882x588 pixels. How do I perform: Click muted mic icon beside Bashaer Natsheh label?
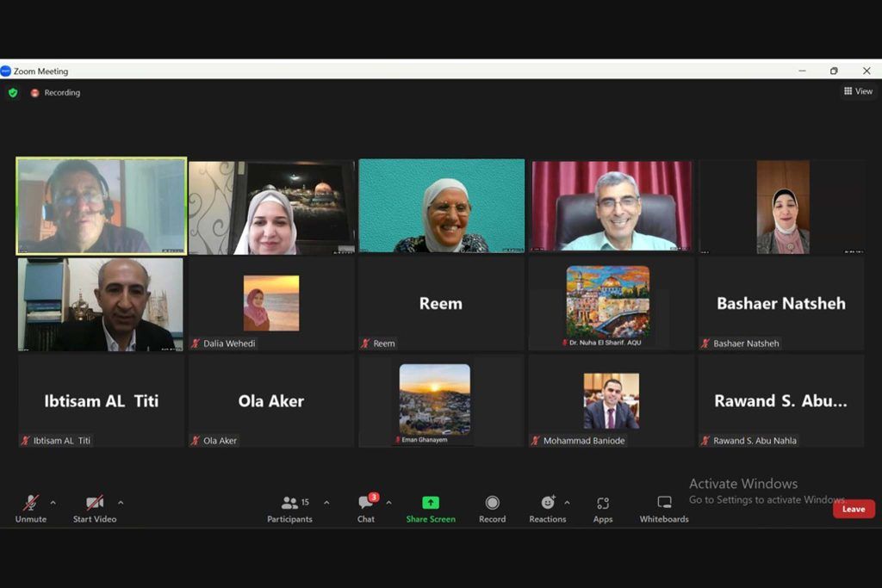pyautogui.click(x=705, y=344)
